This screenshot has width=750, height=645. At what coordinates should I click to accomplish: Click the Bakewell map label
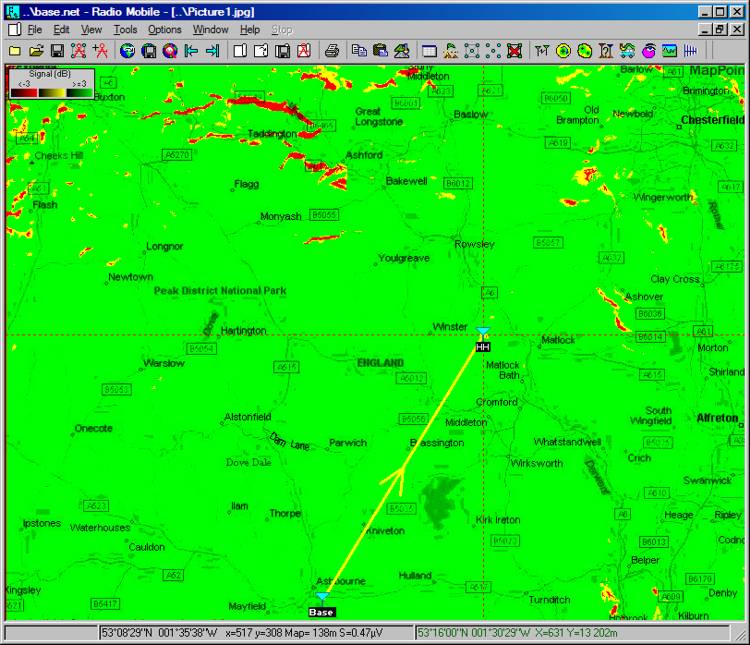point(406,181)
